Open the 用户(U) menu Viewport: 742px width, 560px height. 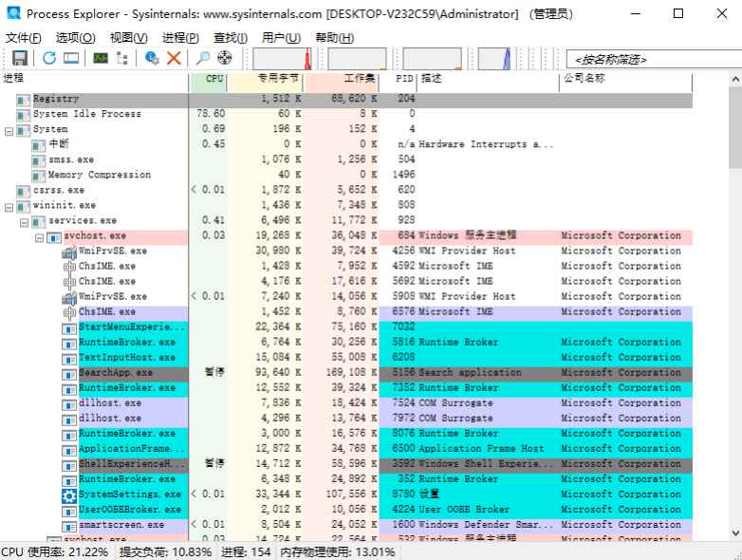(x=281, y=37)
